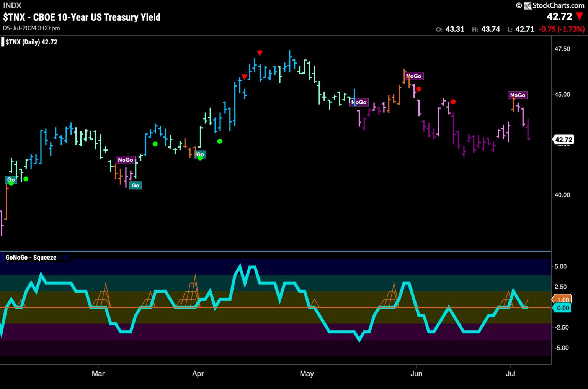588x389 pixels.
Task: Click the white 42.72 current price tag on the axis
Action: click(x=563, y=140)
